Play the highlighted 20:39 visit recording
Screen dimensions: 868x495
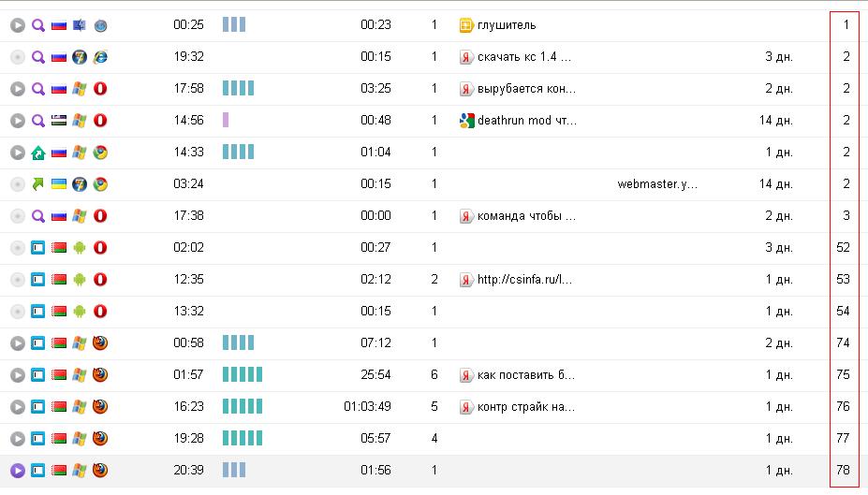pyautogui.click(x=17, y=471)
